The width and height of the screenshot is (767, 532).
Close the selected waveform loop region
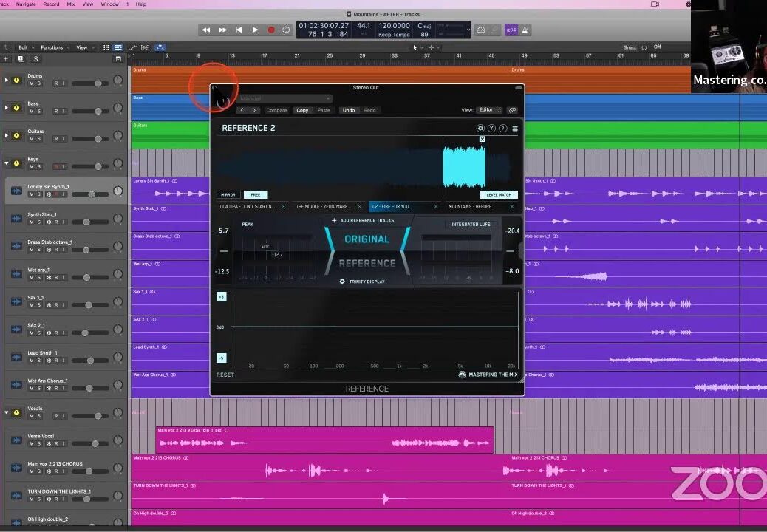[x=483, y=140]
